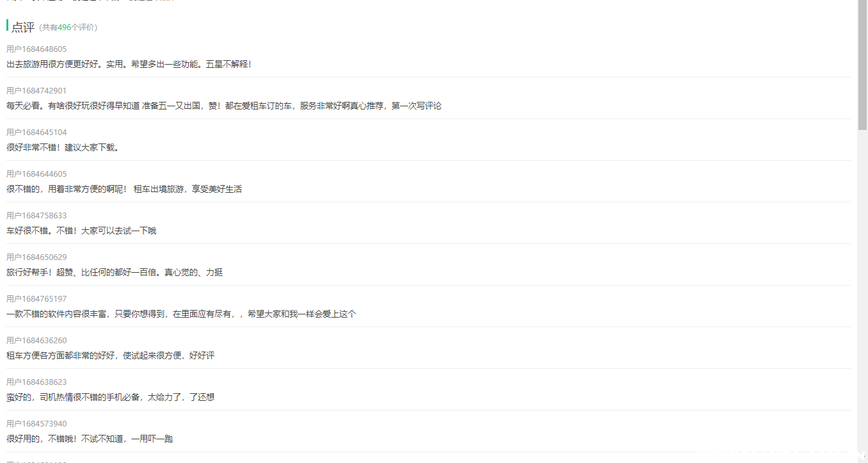The width and height of the screenshot is (868, 463).
Task: Open user 用户1684650629
Action: (36, 257)
